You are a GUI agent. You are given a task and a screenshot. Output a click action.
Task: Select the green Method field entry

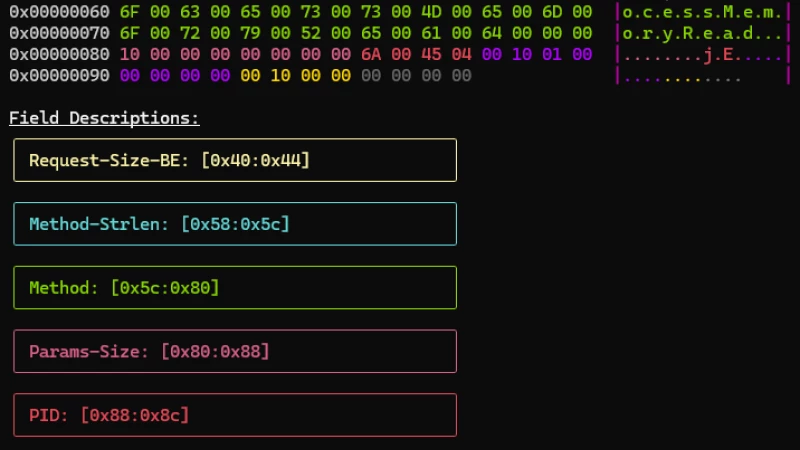coord(235,288)
